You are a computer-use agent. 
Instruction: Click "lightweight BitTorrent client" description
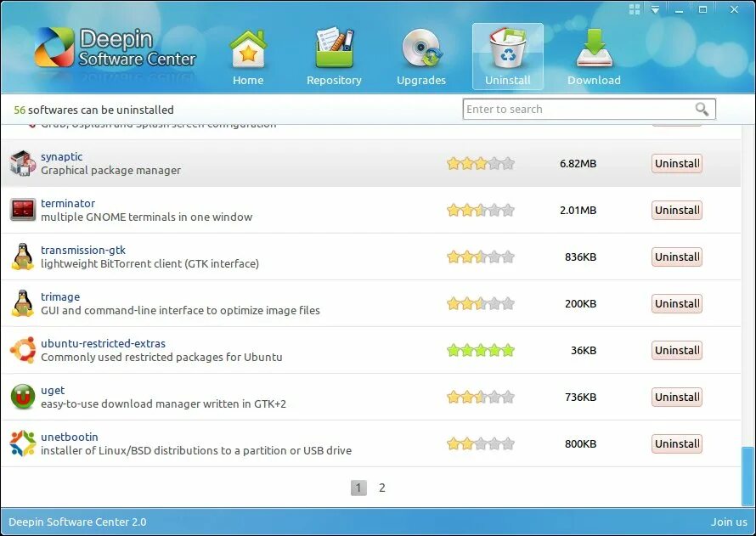(150, 263)
